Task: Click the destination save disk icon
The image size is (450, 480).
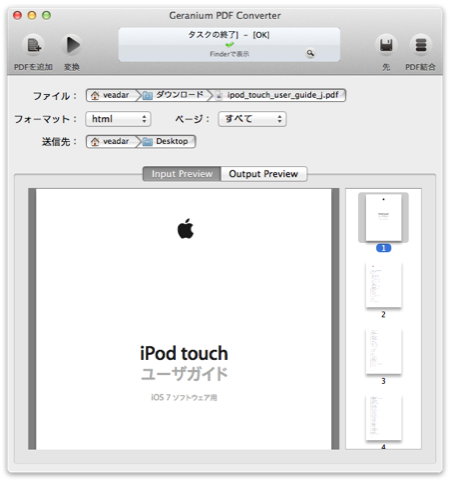Action: 386,45
